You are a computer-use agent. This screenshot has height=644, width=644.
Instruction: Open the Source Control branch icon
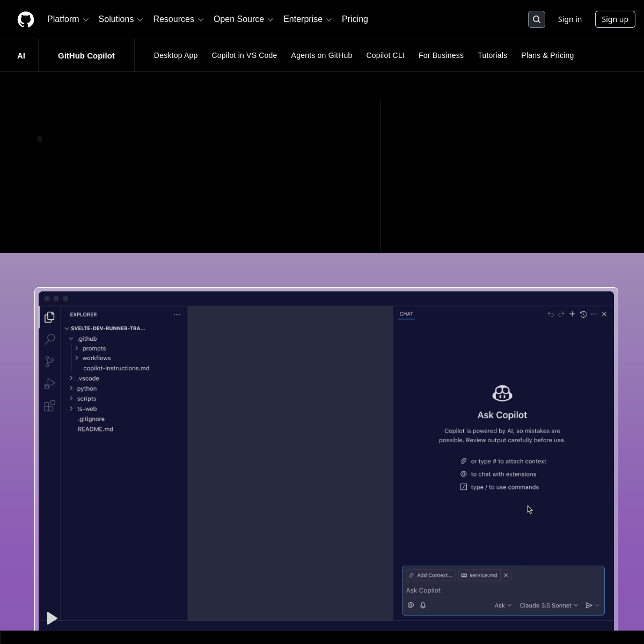(49, 362)
